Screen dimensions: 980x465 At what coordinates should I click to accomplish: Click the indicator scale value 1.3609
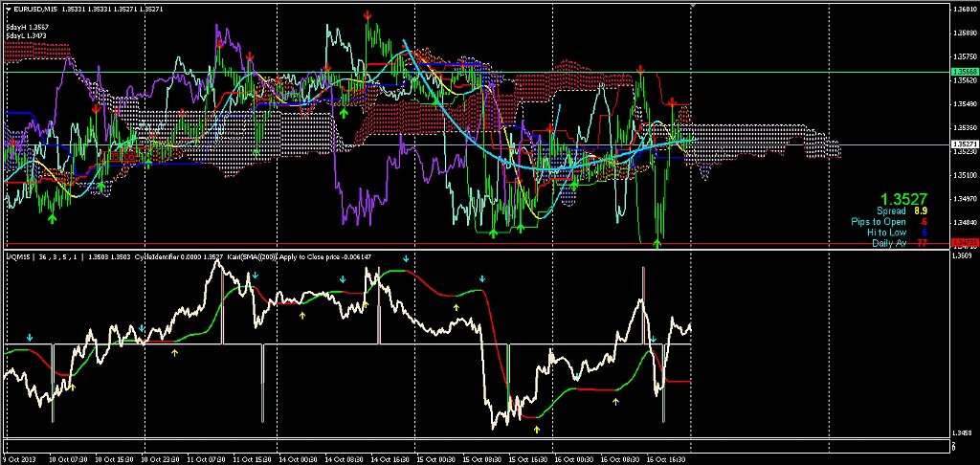click(x=961, y=255)
